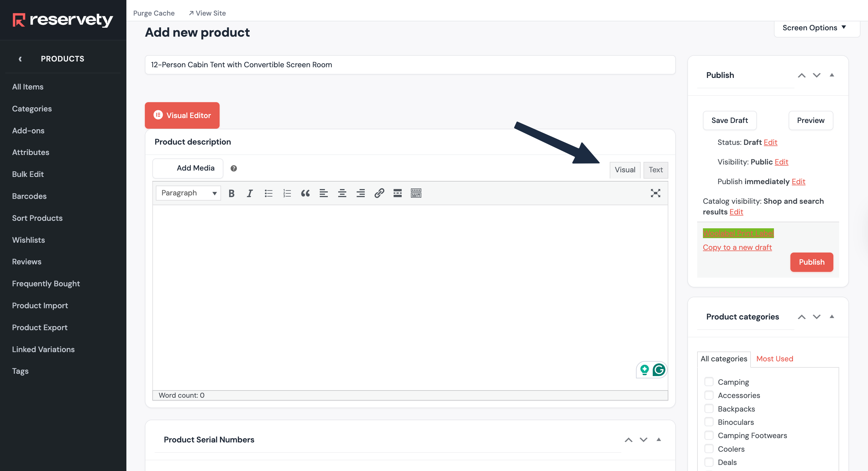Click the Grammarly icon in editor
Screen dimensions: 868x471
coord(659,370)
